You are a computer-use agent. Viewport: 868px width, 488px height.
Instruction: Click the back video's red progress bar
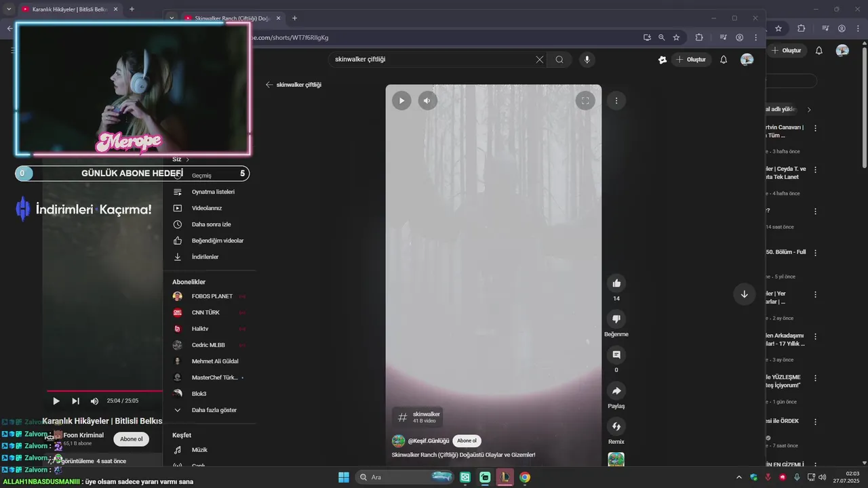(104, 391)
